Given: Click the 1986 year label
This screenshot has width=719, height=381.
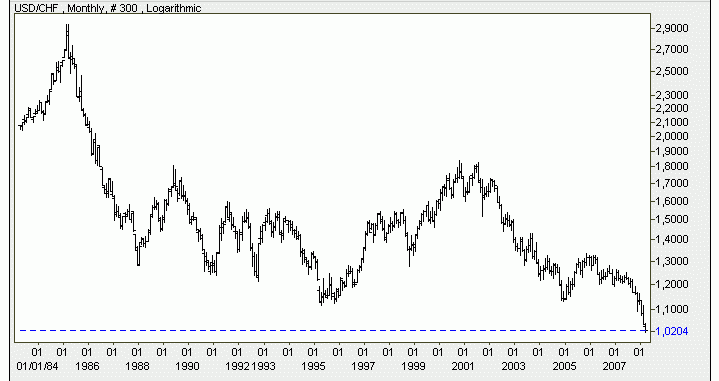Looking at the screenshot, I should 87,366.
